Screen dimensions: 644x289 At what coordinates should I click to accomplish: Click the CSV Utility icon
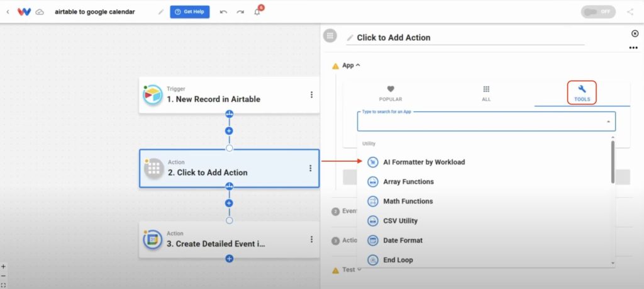click(373, 221)
